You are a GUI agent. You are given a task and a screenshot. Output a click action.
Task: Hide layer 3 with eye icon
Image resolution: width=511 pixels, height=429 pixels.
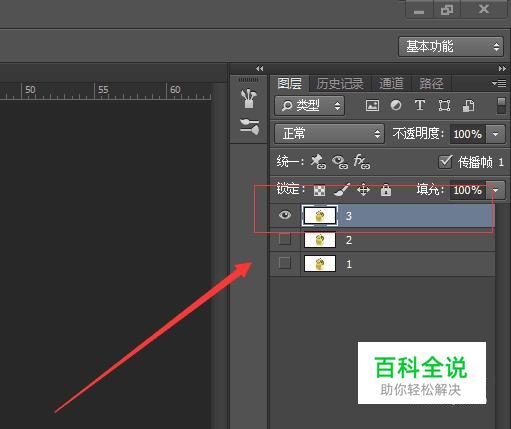pos(285,215)
